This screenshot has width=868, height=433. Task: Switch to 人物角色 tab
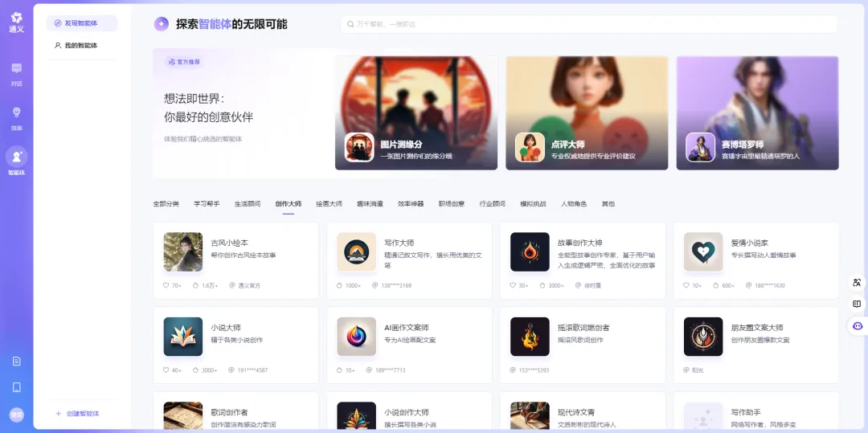click(574, 204)
